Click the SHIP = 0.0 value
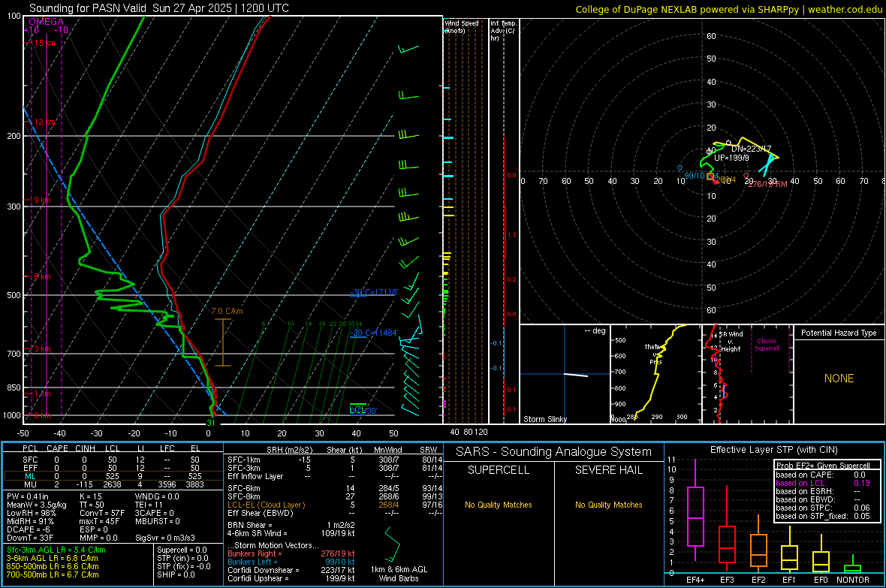This screenshot has width=886, height=588. [176, 574]
